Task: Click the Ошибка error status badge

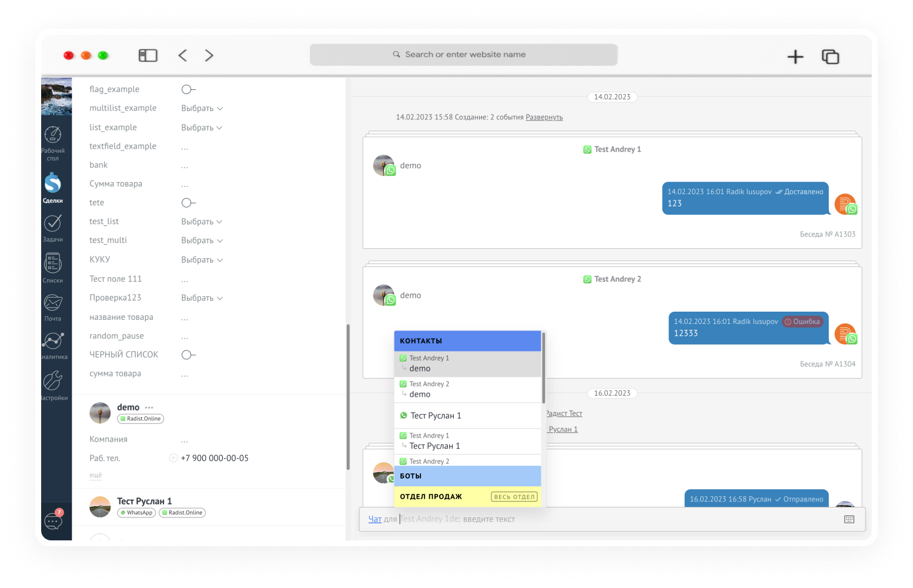Action: pyautogui.click(x=802, y=322)
